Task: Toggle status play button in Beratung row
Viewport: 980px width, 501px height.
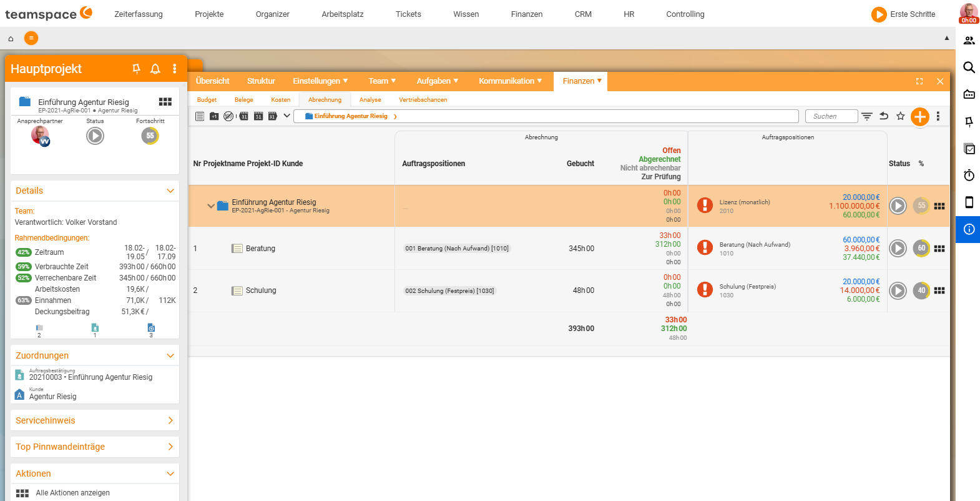Action: tap(898, 249)
